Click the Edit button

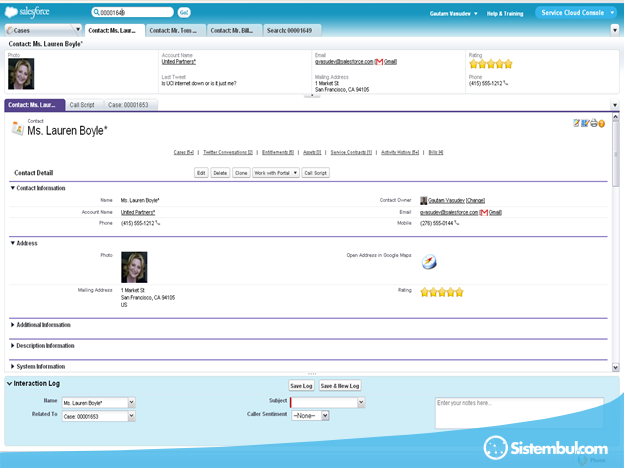pyautogui.click(x=201, y=173)
